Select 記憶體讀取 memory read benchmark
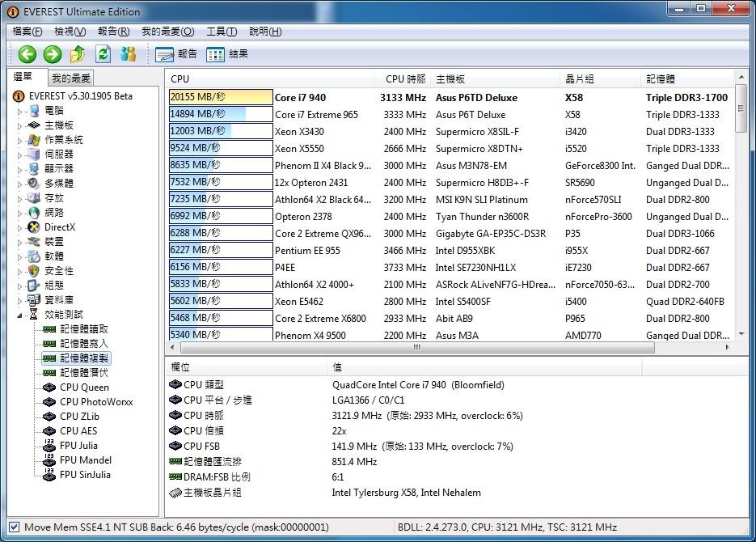This screenshot has width=756, height=542. (84, 329)
